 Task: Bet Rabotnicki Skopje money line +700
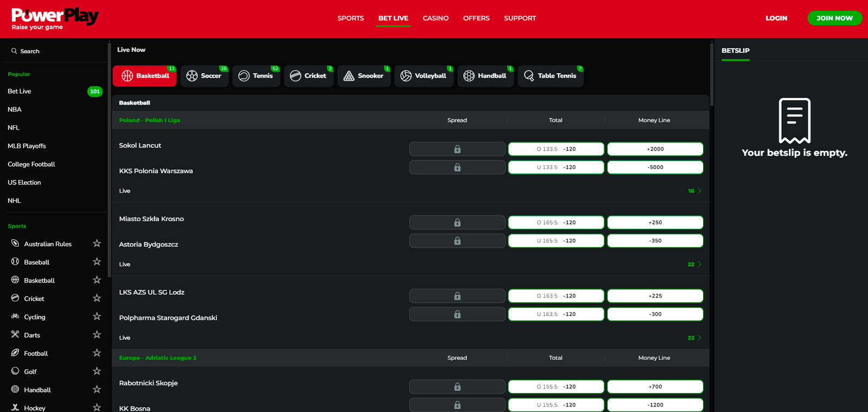655,387
